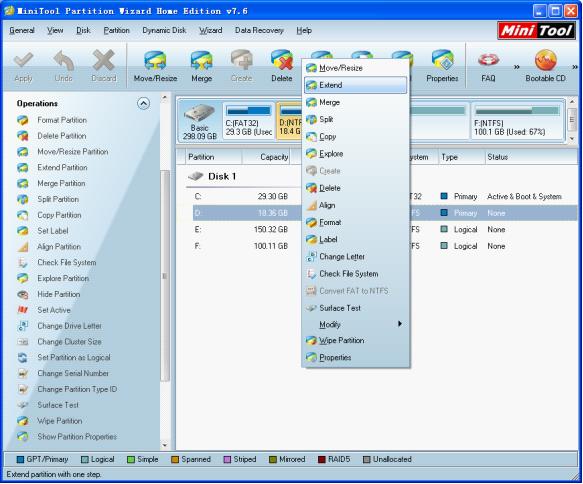Choose Label from context menu
Screen dimensions: 583x484
pyautogui.click(x=356, y=239)
